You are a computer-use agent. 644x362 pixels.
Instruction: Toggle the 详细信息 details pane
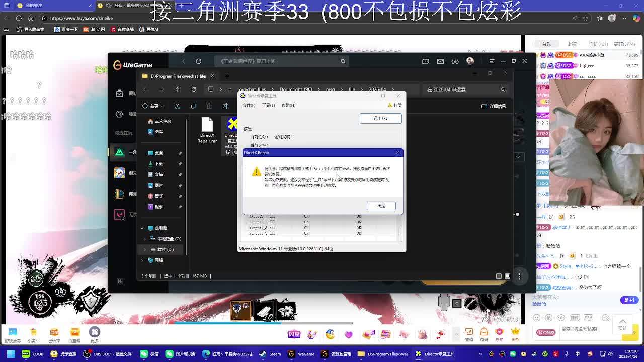tap(494, 106)
